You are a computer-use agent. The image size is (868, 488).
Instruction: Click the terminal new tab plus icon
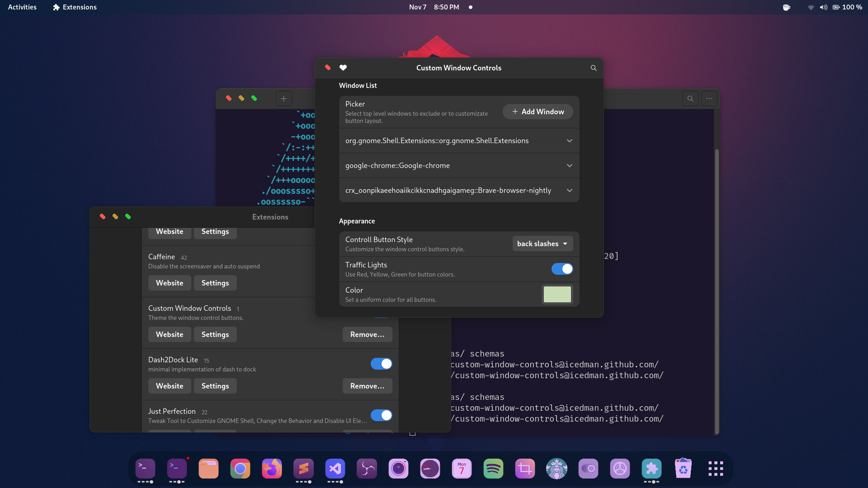click(283, 99)
